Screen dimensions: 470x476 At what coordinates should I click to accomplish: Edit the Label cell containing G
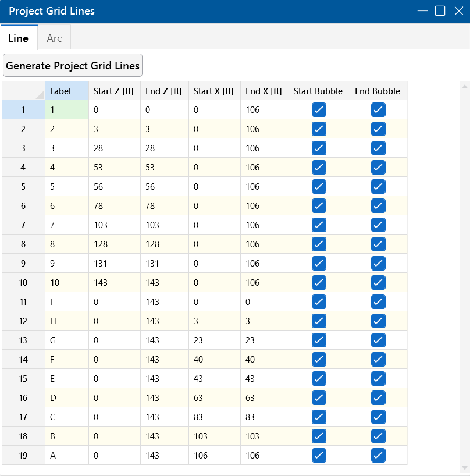[x=66, y=340]
